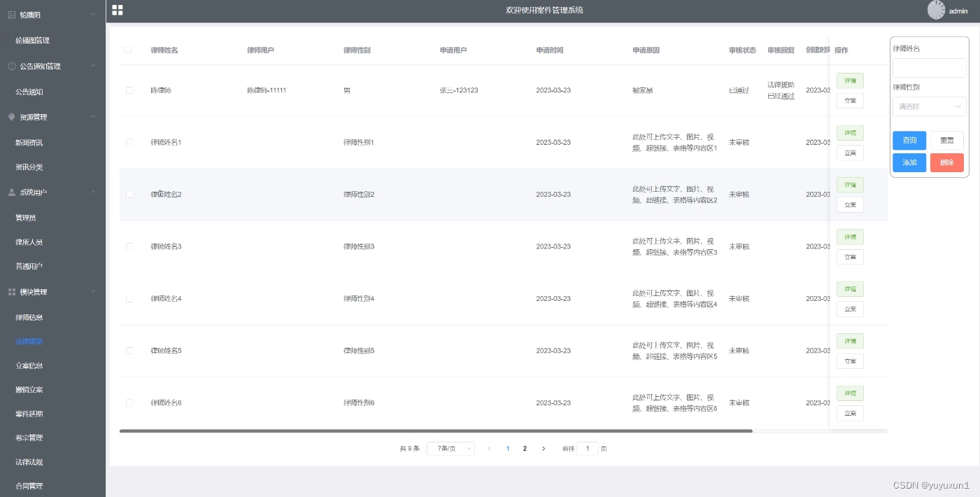Open the 律师性别 请选择 dropdown
The height and width of the screenshot is (497, 980).
click(930, 106)
